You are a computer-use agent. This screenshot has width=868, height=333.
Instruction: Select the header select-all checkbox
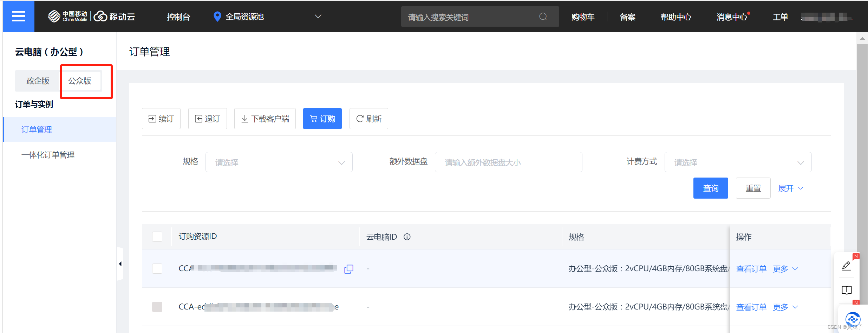coord(157,237)
